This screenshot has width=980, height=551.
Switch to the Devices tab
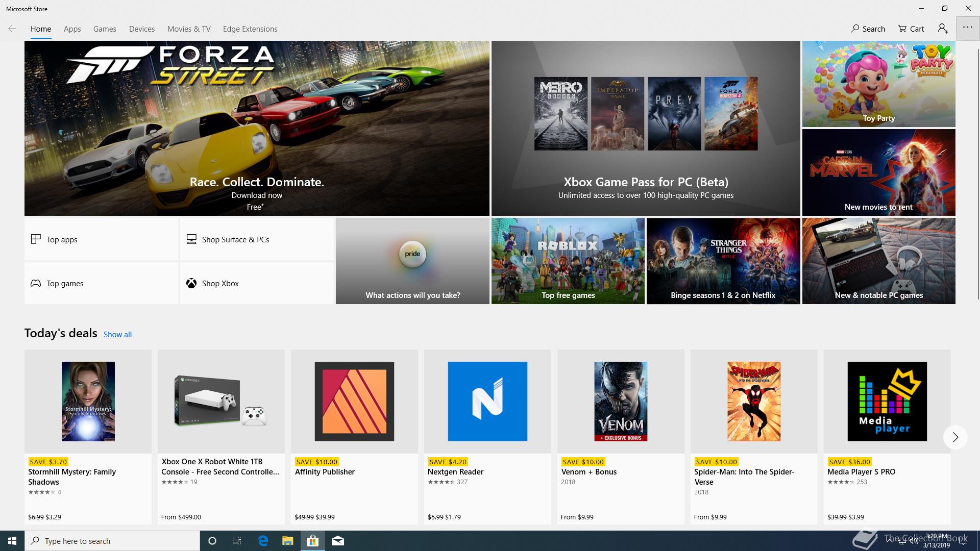click(x=142, y=29)
